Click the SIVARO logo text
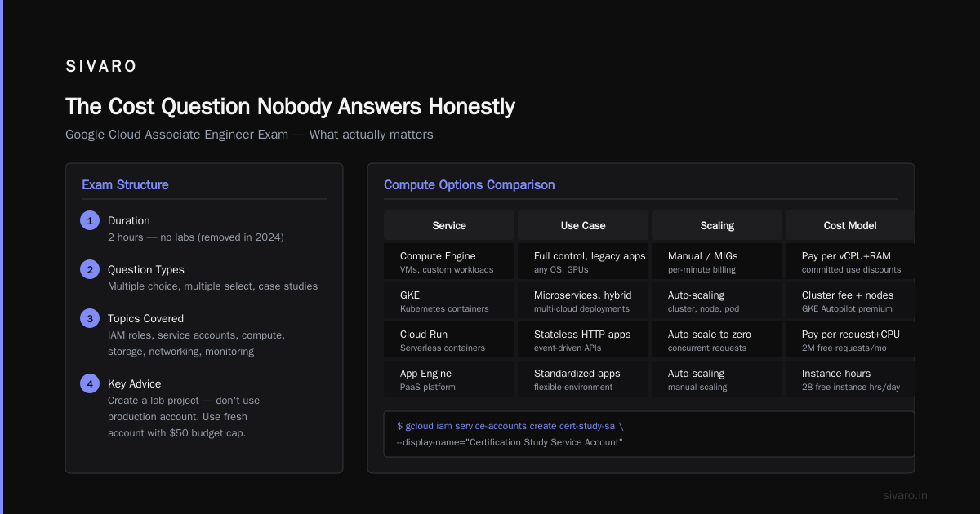This screenshot has width=980, height=514. 101,67
